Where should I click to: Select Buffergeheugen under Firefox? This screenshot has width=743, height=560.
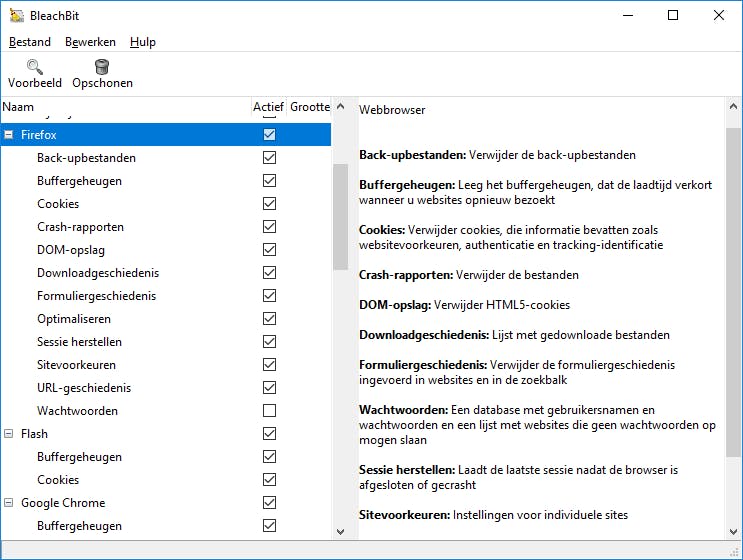coord(166,181)
